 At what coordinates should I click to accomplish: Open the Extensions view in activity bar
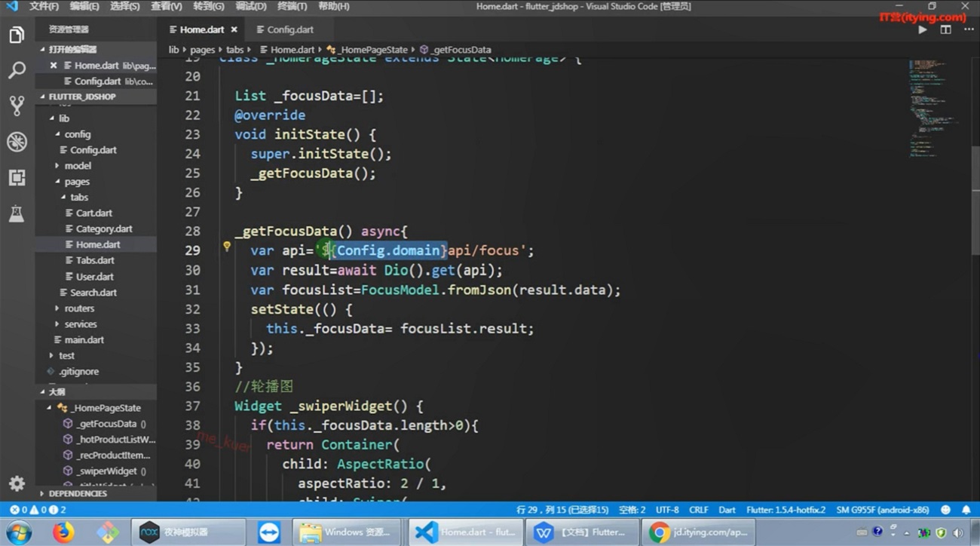[17, 177]
